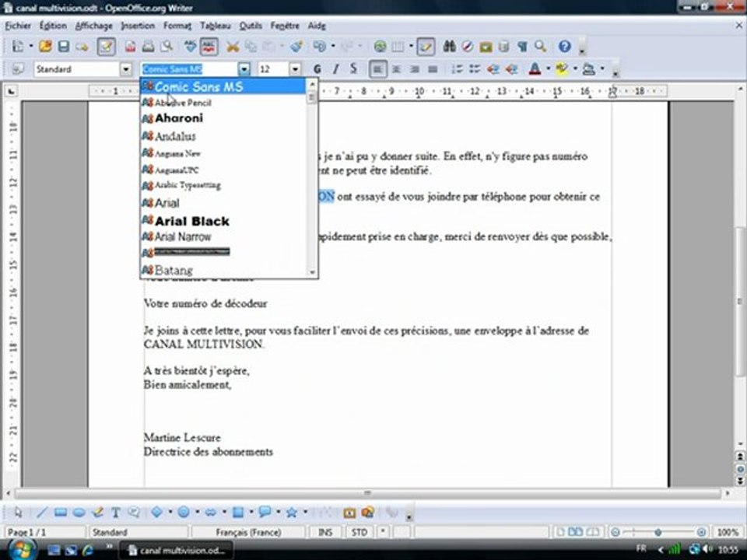Click the Zoom magnifier icon

[x=540, y=46]
